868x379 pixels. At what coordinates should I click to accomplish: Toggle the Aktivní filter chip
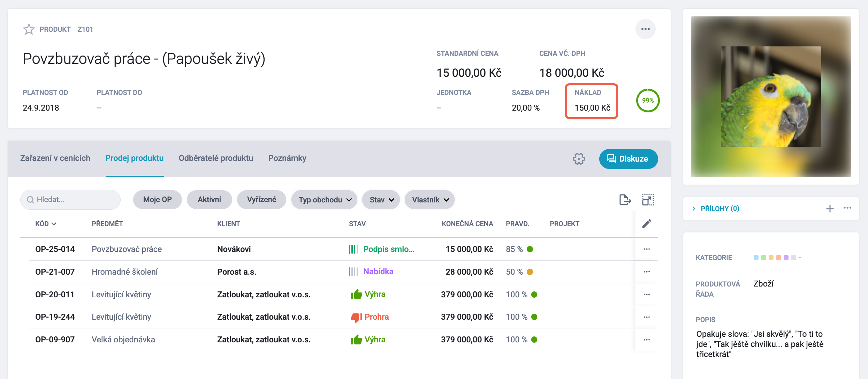pos(209,200)
